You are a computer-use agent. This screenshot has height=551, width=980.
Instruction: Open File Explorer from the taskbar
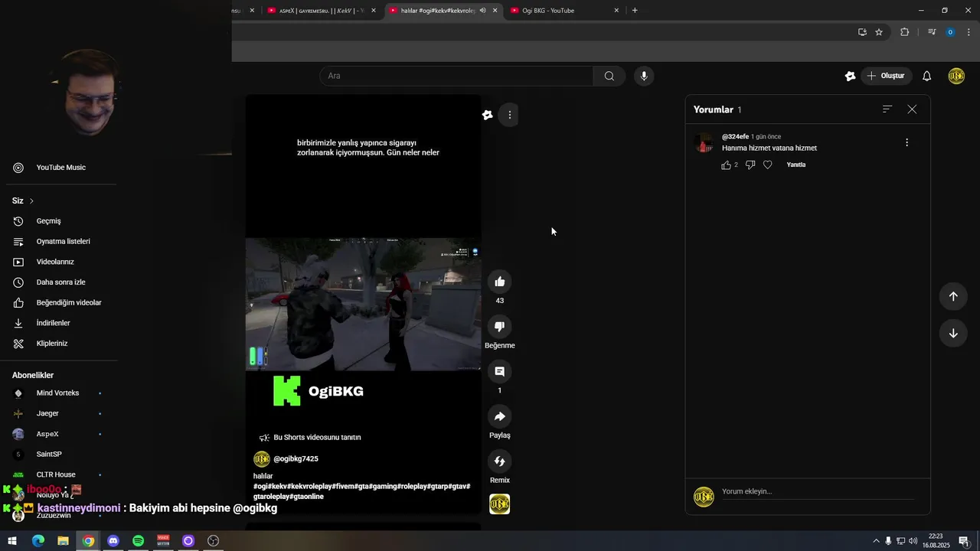pyautogui.click(x=63, y=541)
